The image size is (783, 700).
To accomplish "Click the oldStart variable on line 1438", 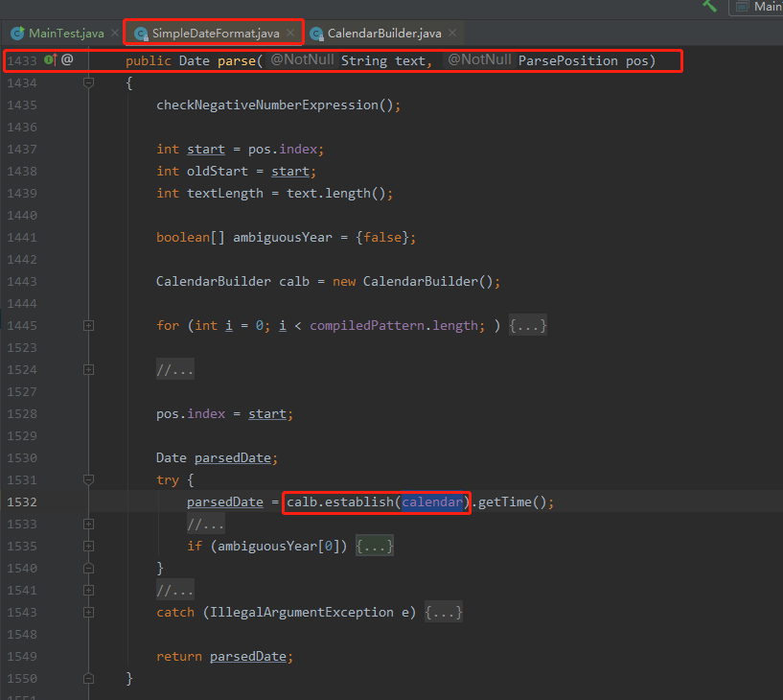I will [x=218, y=172].
